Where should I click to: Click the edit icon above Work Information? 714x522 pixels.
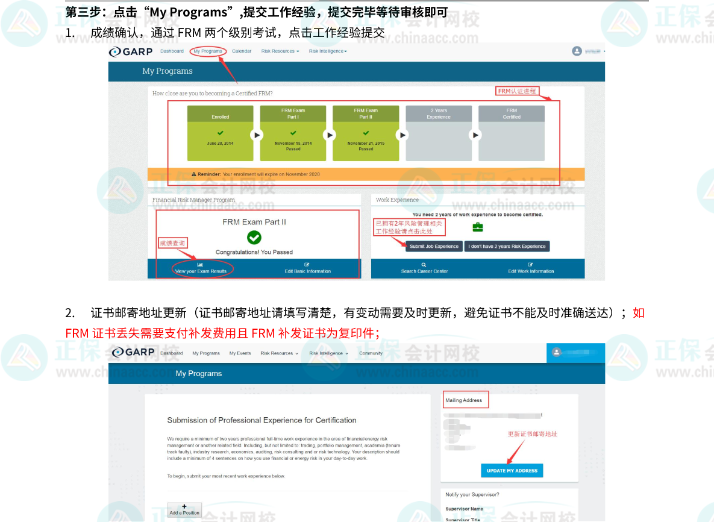pos(530,264)
